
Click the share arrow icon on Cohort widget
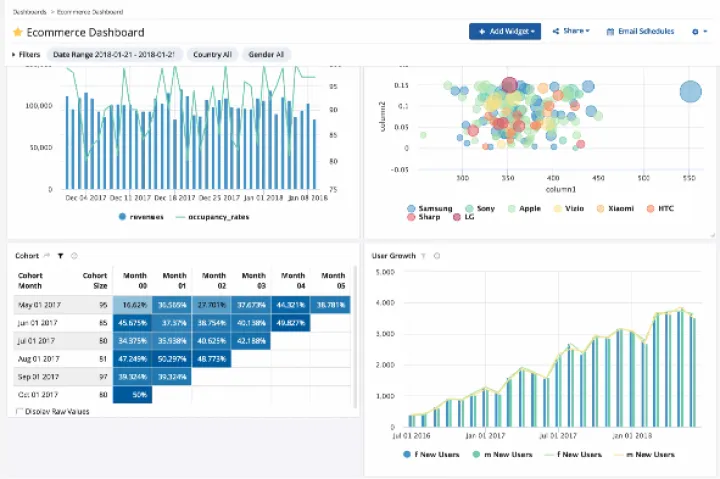[x=47, y=256]
